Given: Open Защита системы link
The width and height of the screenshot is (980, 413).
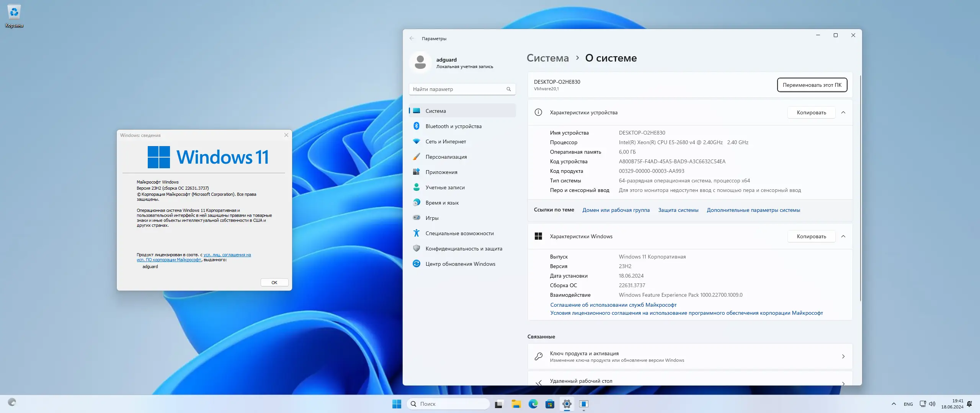Looking at the screenshot, I should [x=678, y=210].
